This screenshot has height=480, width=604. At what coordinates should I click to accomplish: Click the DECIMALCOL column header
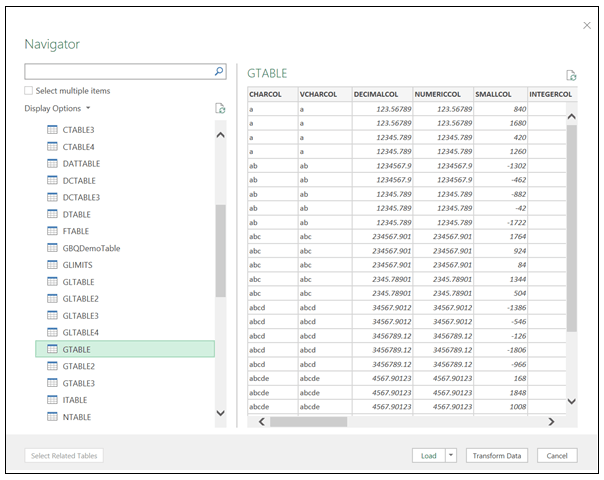click(375, 95)
